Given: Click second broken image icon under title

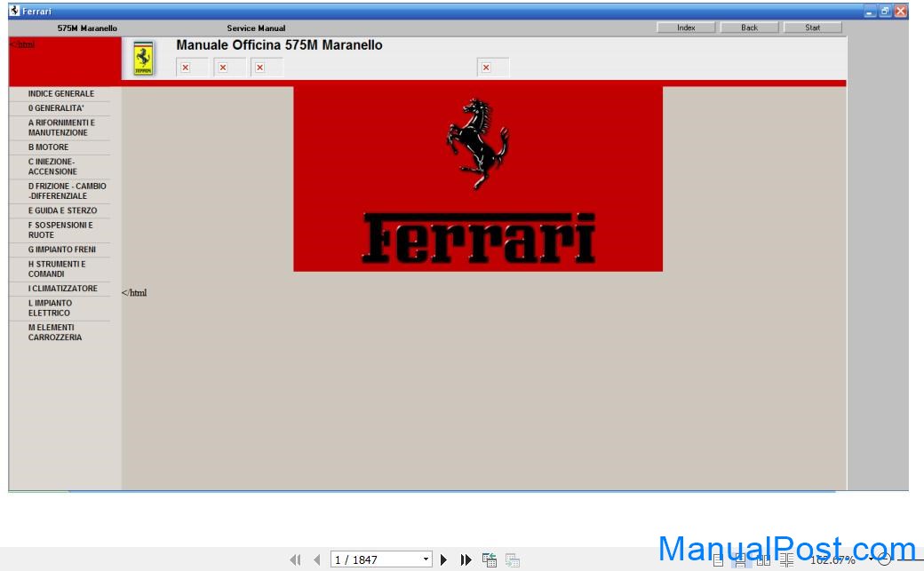Looking at the screenshot, I should [223, 67].
